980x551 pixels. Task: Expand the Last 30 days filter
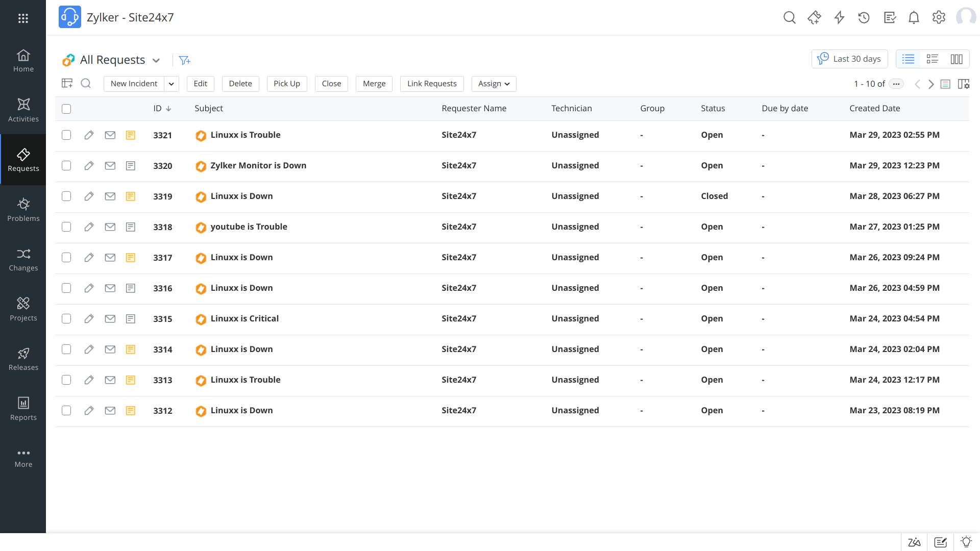pos(850,59)
